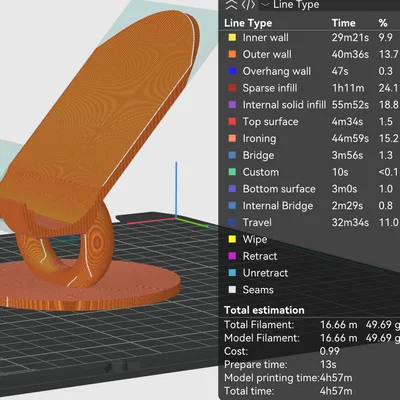Screen dimensions: 400x400
Task: Select the Internal Bridge label
Action: tap(278, 206)
